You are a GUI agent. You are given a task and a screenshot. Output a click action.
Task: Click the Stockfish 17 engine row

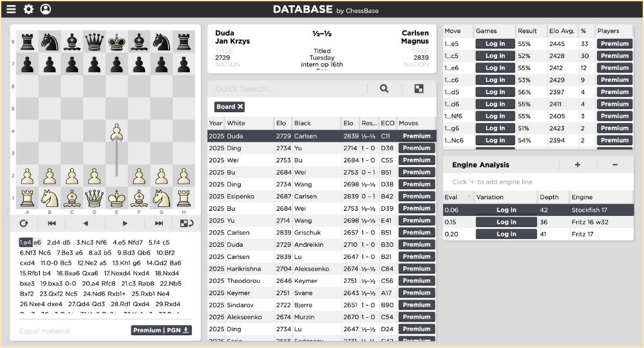coord(538,210)
